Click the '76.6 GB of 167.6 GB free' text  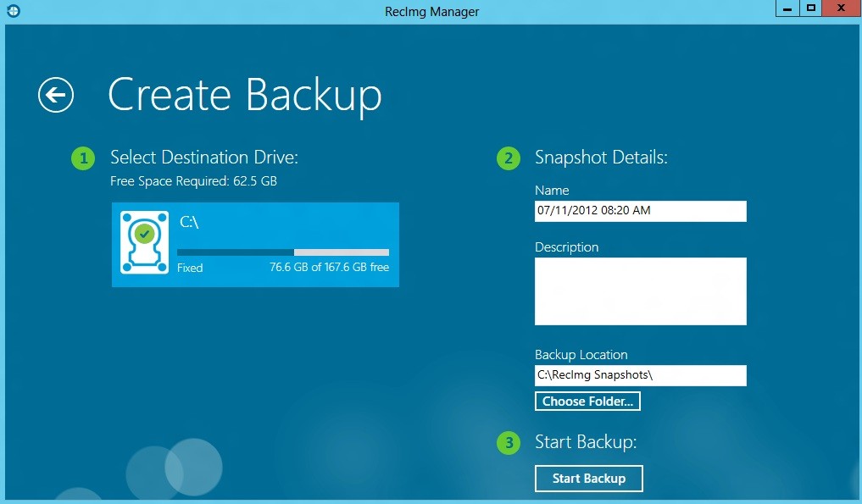pos(329,268)
